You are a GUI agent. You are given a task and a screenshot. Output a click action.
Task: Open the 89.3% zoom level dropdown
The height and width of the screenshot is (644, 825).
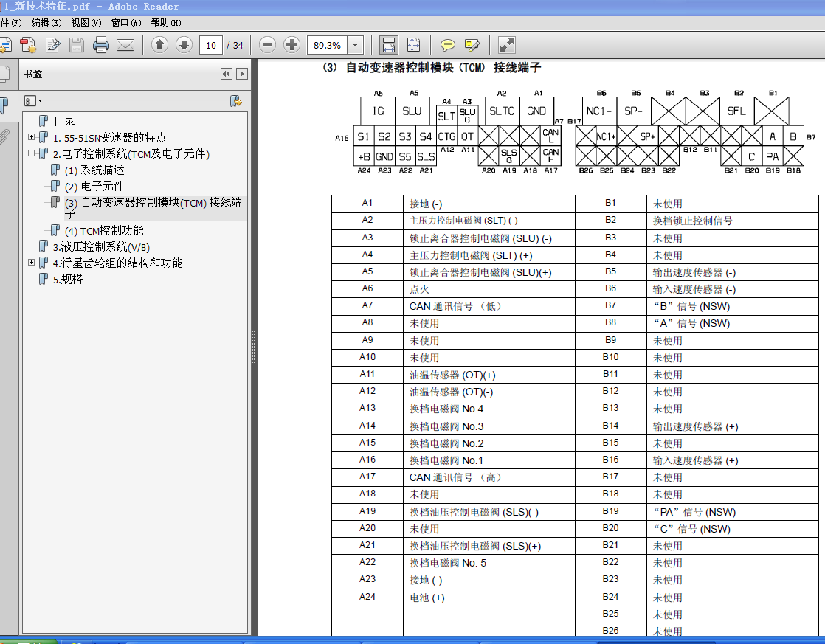click(x=356, y=45)
